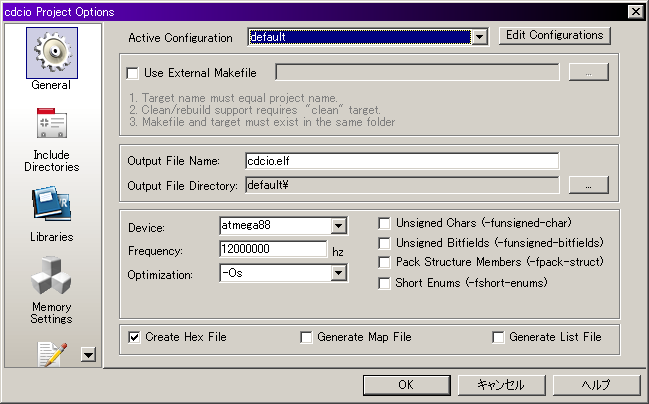Enable Short Enums (-fshort-enums)
Image resolution: width=649 pixels, height=404 pixels.
384,283
